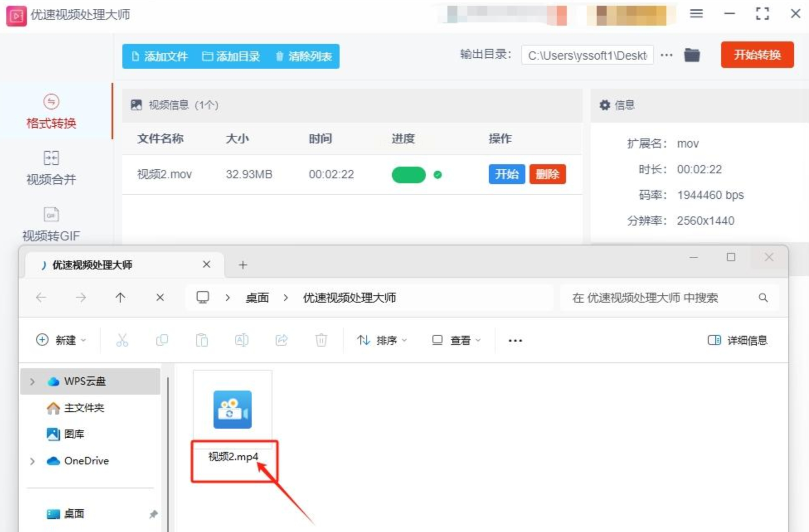809x532 pixels.
Task: Toggle the 详细信息 details pane
Action: [x=737, y=340]
